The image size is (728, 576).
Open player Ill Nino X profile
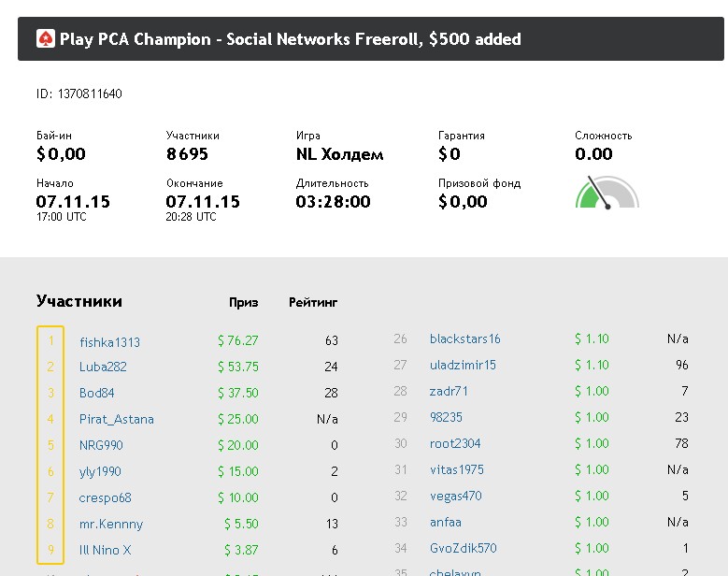coord(105,550)
